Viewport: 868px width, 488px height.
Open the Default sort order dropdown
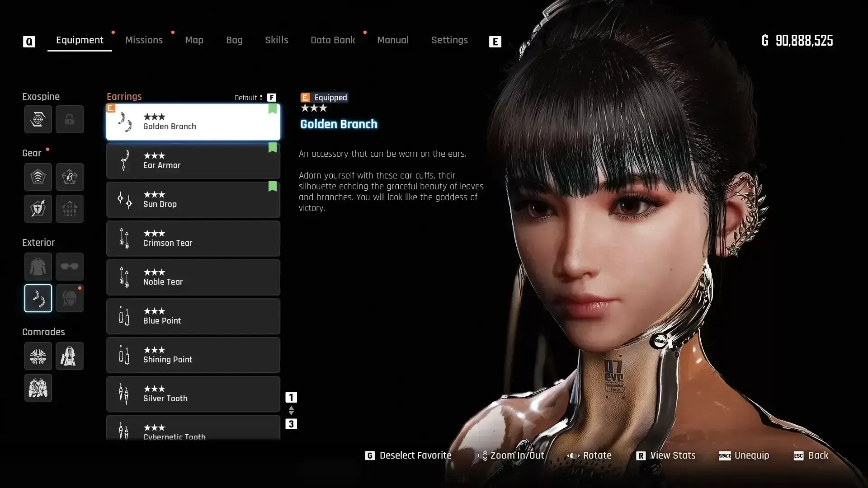pos(248,98)
